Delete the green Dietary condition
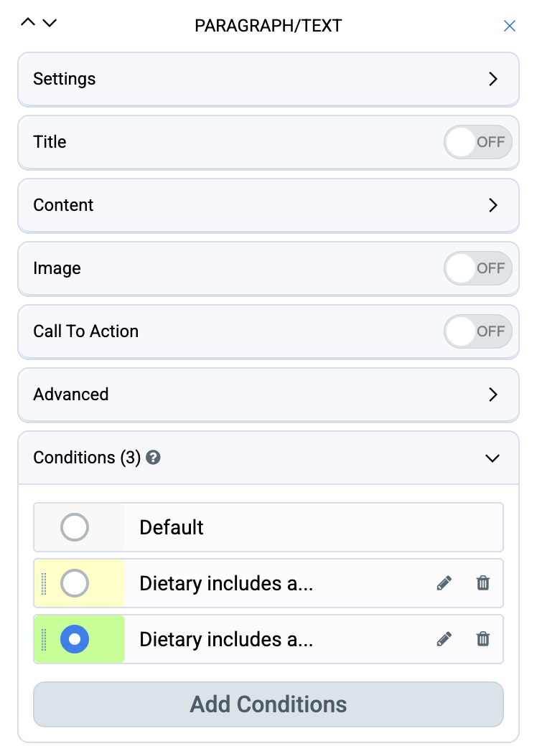 click(483, 639)
